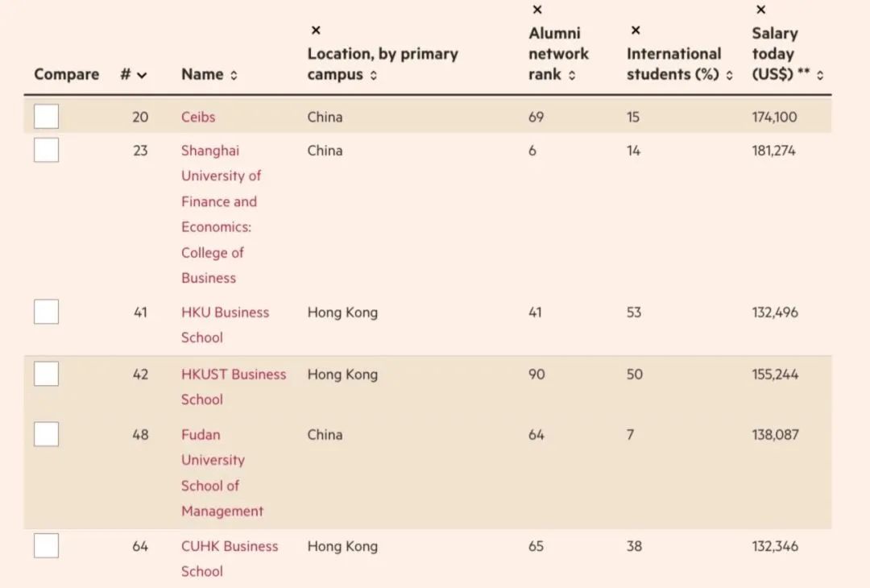Sort by Salary today arrows
Screen dimensions: 870x588
click(820, 75)
